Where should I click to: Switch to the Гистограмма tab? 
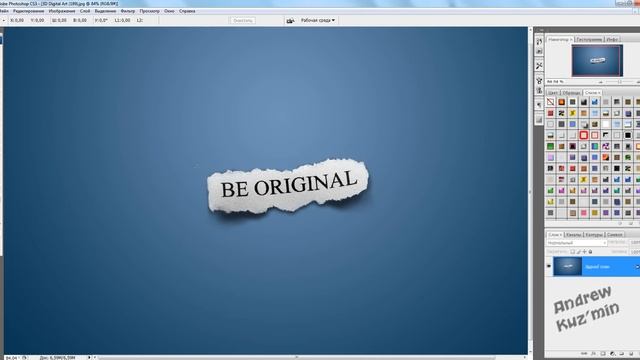point(589,40)
